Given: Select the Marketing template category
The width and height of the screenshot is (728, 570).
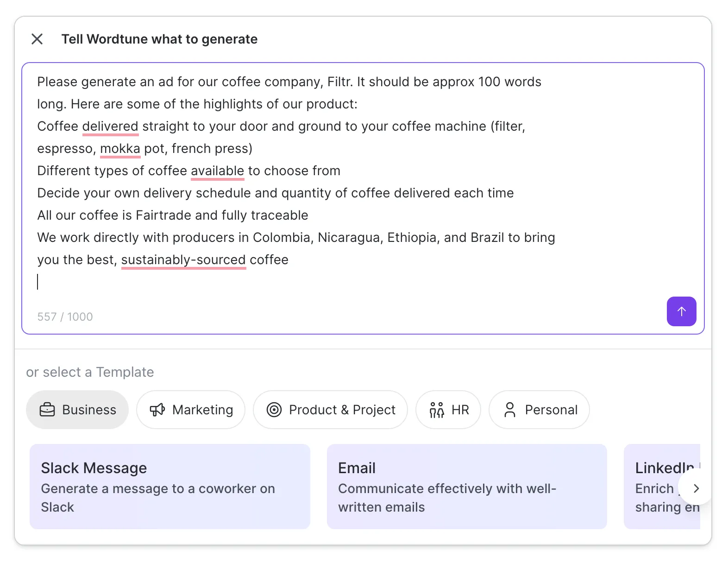Looking at the screenshot, I should point(191,410).
